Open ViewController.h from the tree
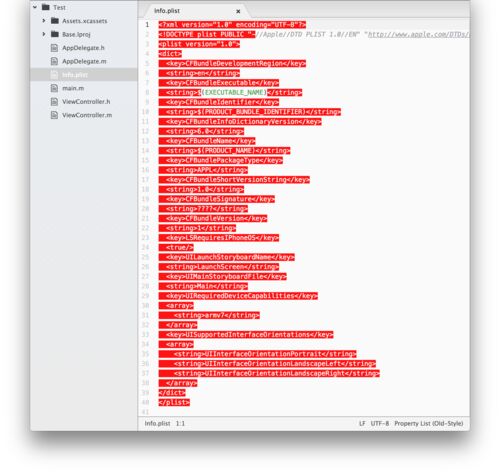500x474 pixels. pyautogui.click(x=86, y=102)
